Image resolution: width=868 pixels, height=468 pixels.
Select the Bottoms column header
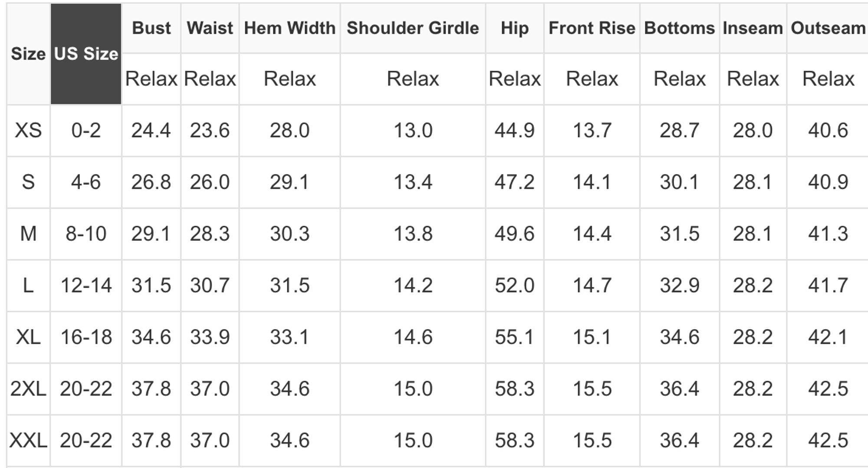[679, 28]
